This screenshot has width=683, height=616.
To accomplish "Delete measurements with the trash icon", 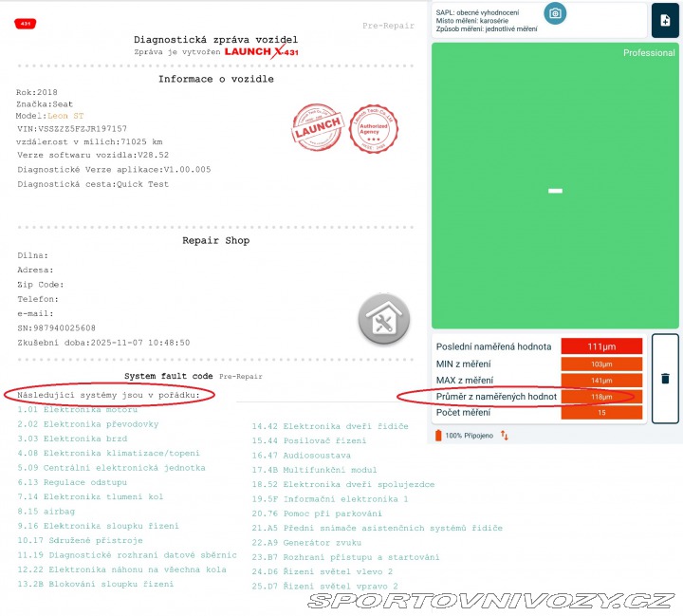I will [x=665, y=378].
